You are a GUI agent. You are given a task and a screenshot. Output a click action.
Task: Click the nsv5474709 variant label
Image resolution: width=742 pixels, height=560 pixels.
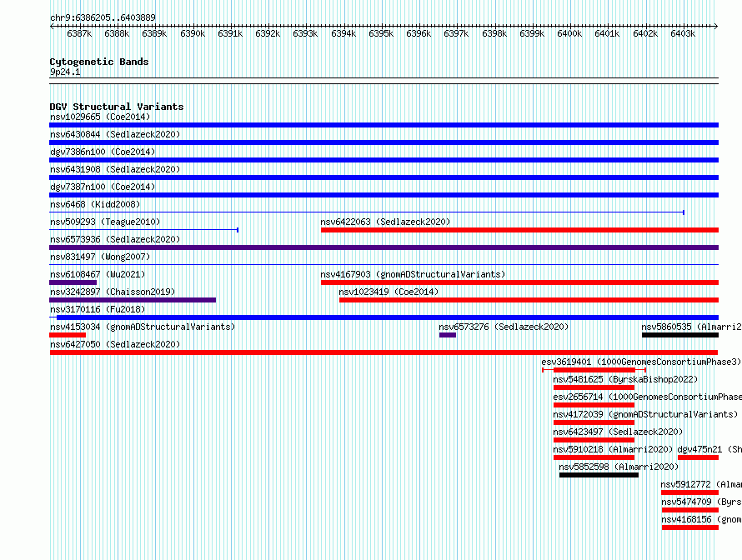tap(701, 502)
